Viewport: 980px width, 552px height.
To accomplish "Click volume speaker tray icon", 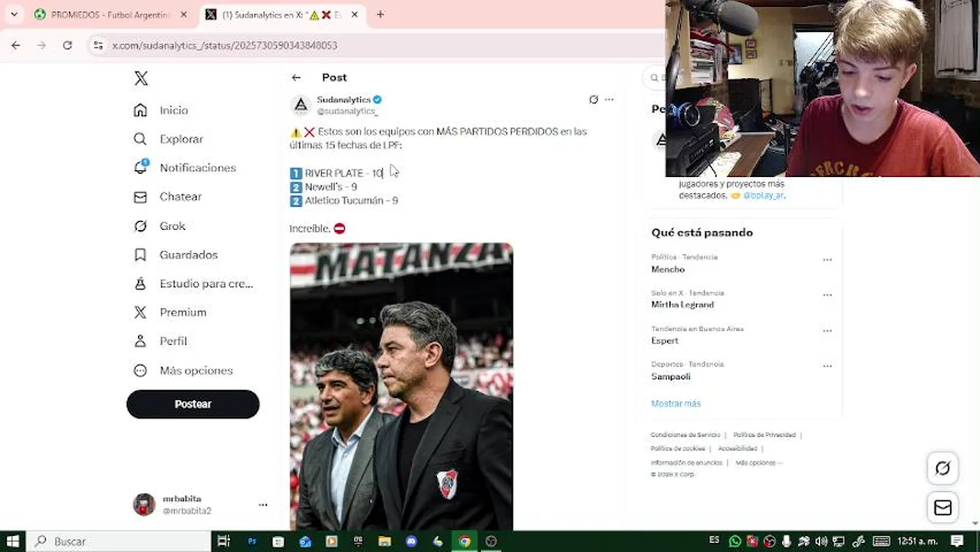I will point(821,541).
